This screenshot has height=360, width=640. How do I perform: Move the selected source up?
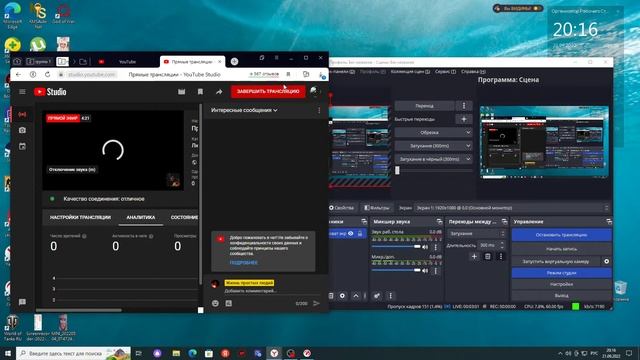click(x=356, y=296)
